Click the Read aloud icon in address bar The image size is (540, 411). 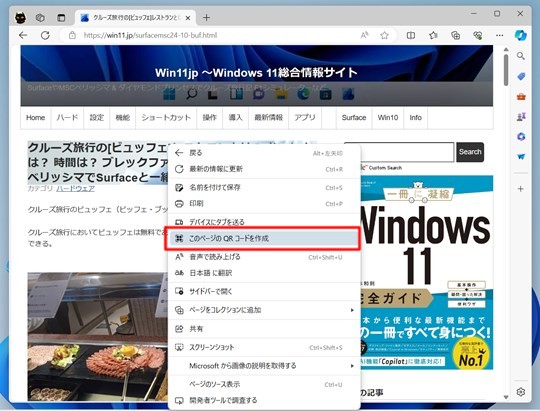[364, 35]
